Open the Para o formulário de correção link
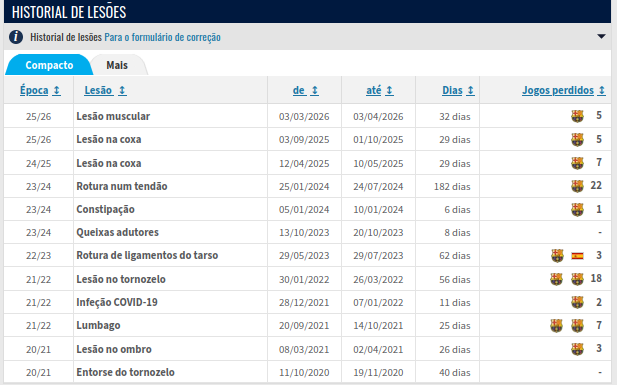 (x=162, y=37)
